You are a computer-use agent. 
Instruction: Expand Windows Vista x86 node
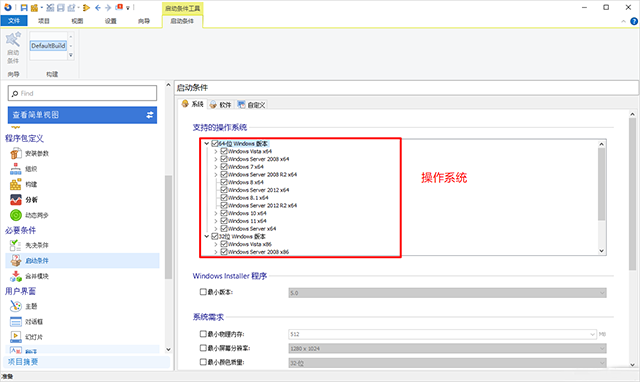(x=216, y=244)
